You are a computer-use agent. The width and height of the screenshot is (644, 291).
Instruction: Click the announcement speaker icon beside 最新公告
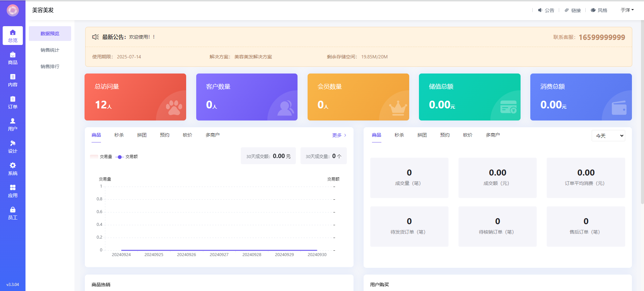point(95,37)
